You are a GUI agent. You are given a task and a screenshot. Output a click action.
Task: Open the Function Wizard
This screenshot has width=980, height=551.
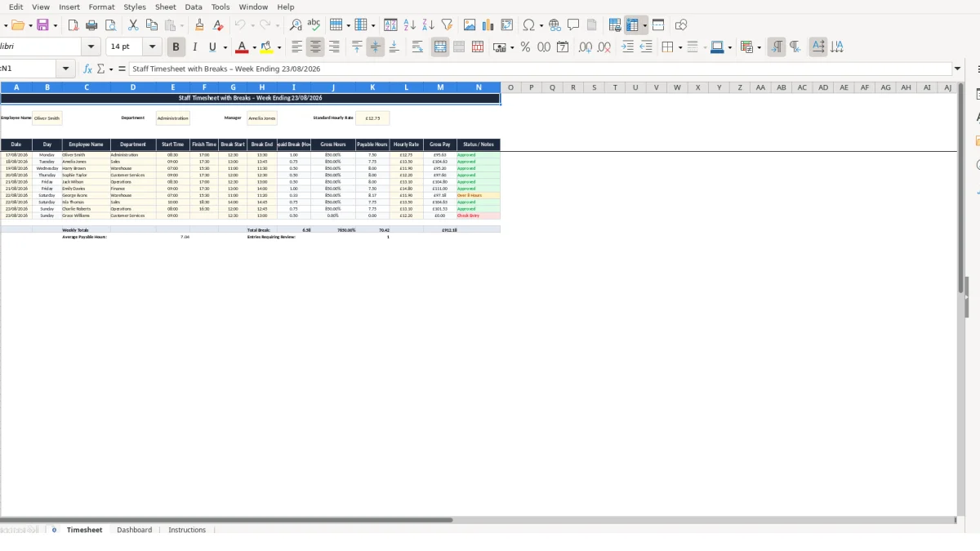pos(88,69)
